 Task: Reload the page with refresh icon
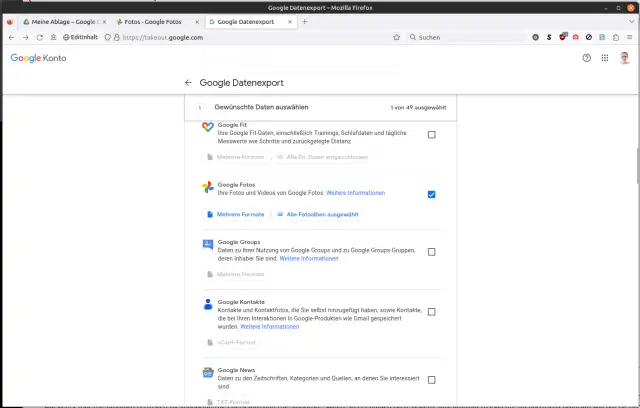pyautogui.click(x=40, y=37)
